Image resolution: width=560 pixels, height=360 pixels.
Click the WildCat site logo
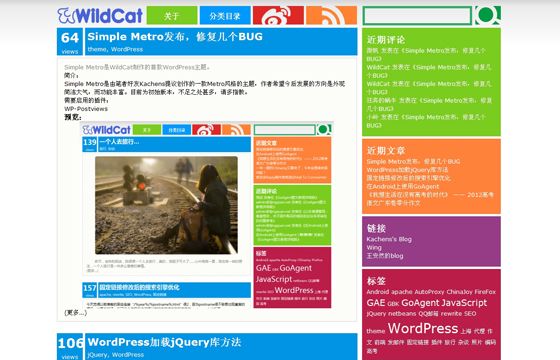(100, 15)
